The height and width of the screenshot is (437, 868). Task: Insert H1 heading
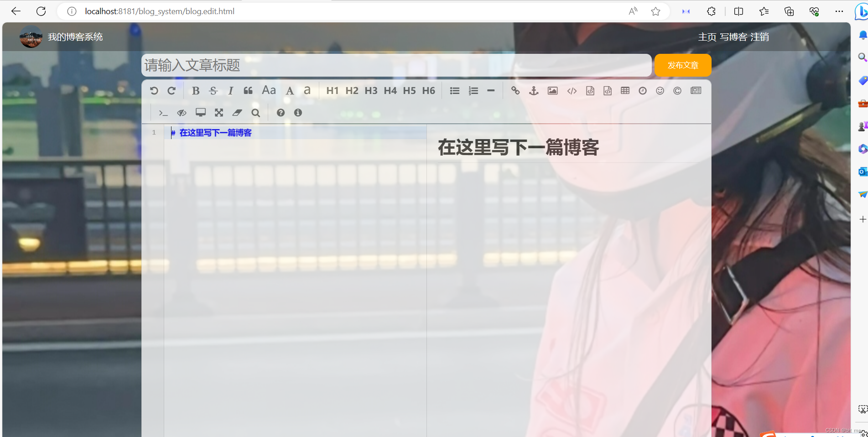coord(333,91)
